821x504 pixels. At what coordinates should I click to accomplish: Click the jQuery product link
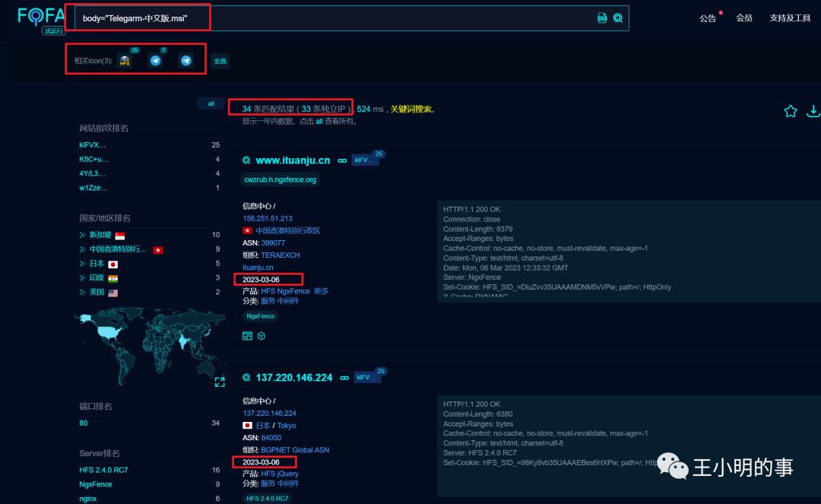point(288,474)
